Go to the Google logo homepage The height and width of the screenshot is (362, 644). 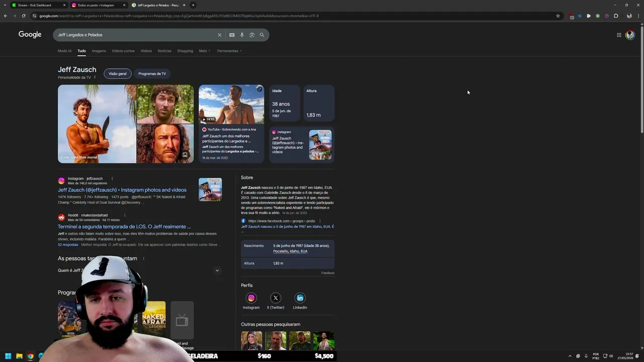pos(30,34)
